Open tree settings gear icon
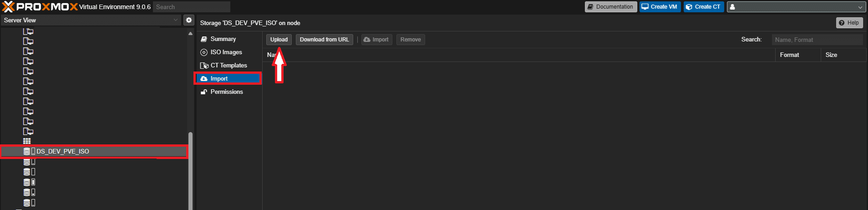This screenshot has height=210, width=868. click(x=189, y=20)
